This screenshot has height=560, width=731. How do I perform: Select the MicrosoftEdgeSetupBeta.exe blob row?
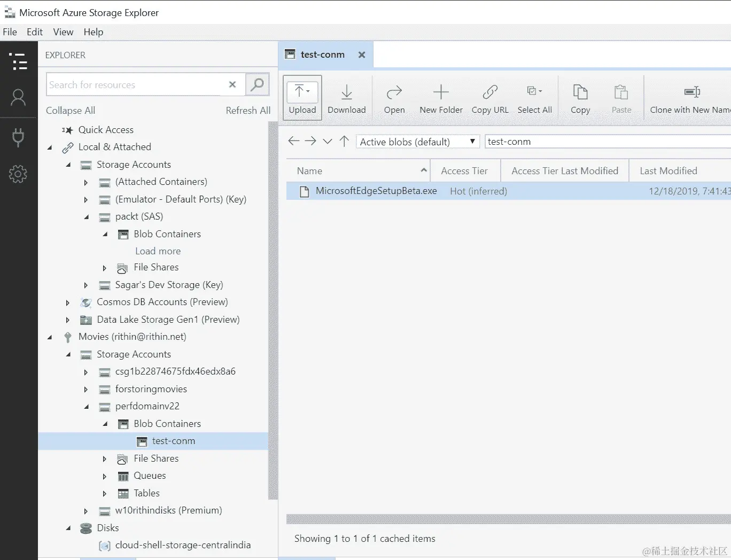(x=509, y=191)
